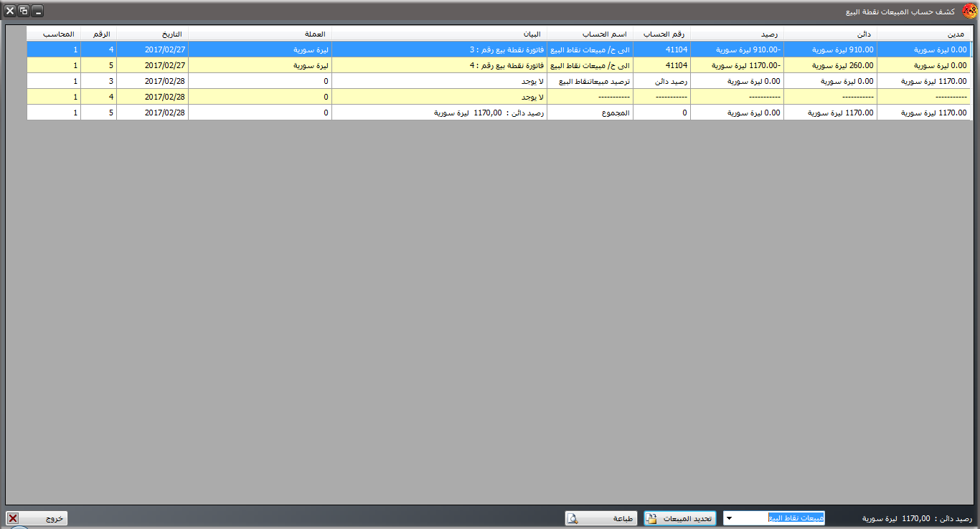980x529 pixels.
Task: Click the application logo in the title bar
Action: click(969, 11)
